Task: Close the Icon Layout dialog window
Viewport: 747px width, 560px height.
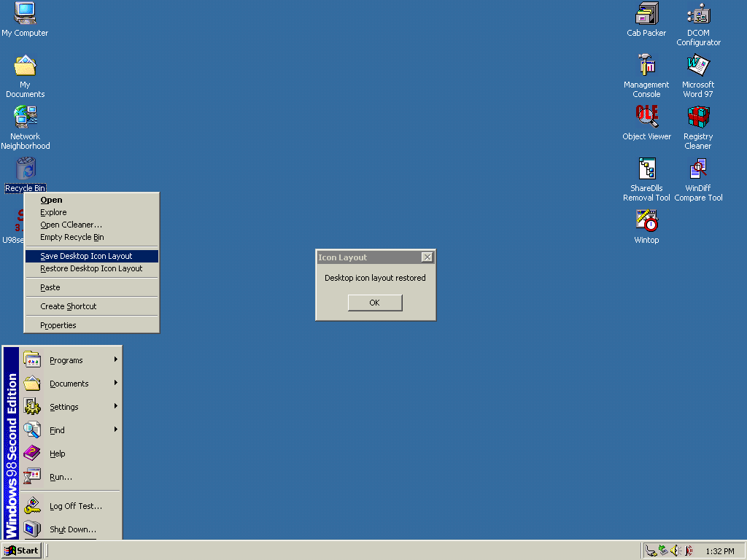Action: coord(427,257)
